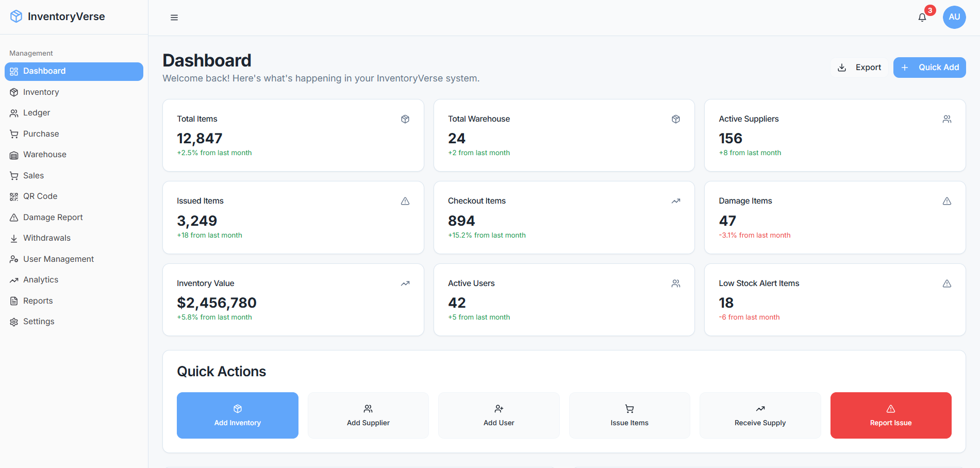Open the AU user avatar menu
The width and height of the screenshot is (980, 468).
click(954, 17)
